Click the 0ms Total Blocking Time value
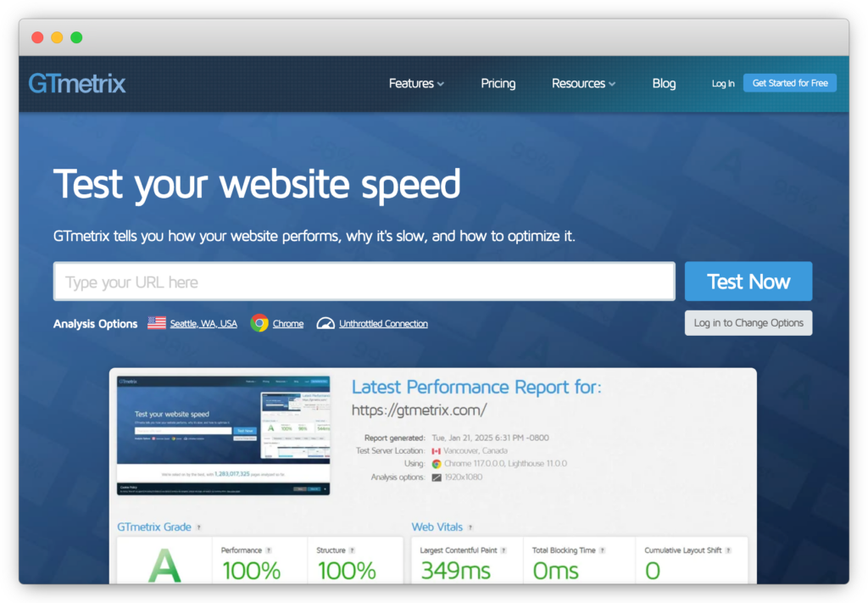868x603 pixels. tap(555, 570)
